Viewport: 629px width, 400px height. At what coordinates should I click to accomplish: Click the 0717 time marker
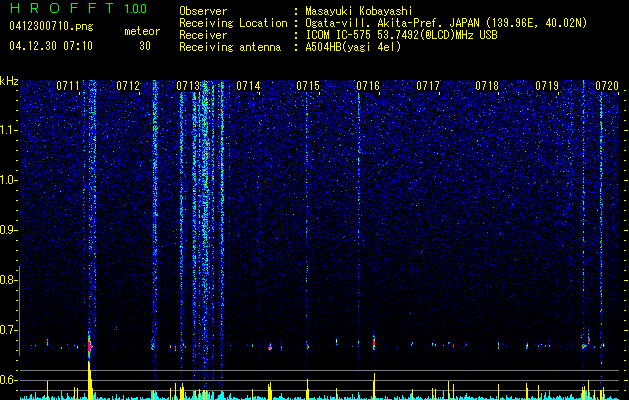click(428, 85)
